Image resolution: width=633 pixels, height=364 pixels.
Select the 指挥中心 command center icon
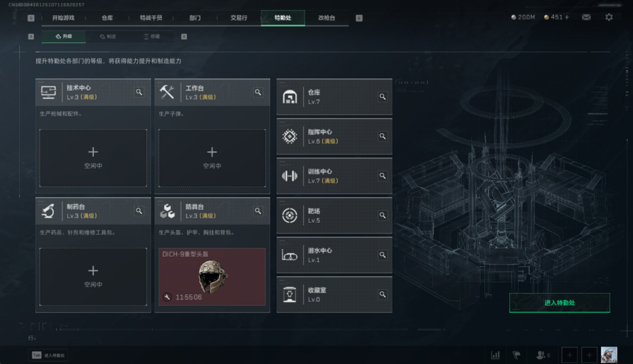click(290, 137)
